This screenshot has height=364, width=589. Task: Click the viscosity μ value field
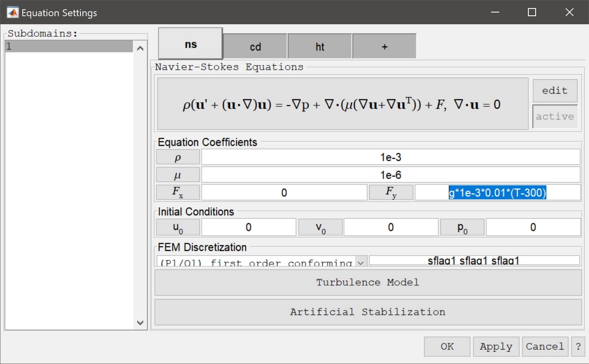click(x=391, y=175)
